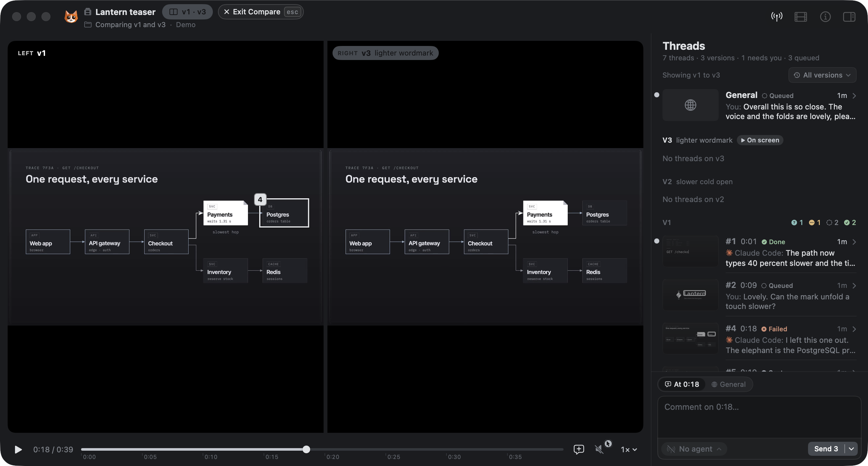Click thread #4 thumbnail
Image resolution: width=868 pixels, height=466 pixels.
[x=690, y=339]
